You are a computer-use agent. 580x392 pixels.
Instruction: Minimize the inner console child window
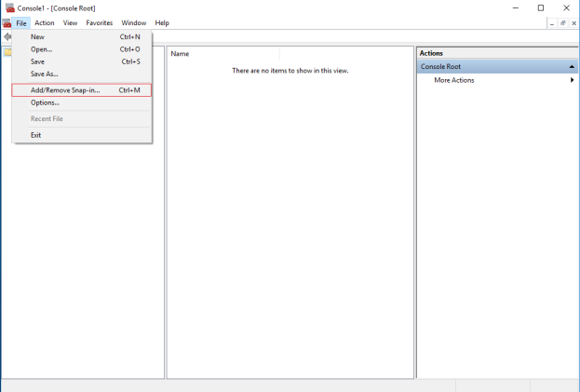pyautogui.click(x=552, y=22)
